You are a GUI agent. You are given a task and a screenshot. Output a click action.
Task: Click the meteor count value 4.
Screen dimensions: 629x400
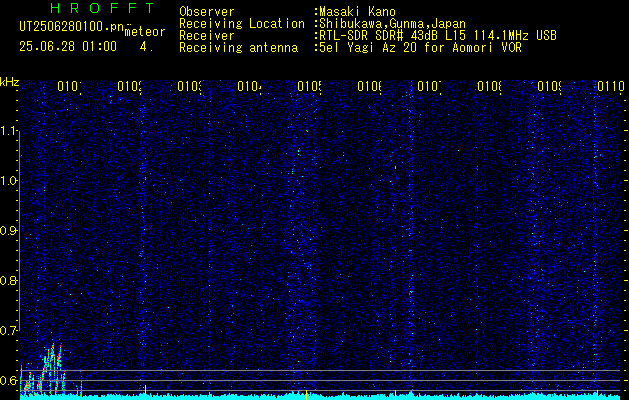coord(145,47)
